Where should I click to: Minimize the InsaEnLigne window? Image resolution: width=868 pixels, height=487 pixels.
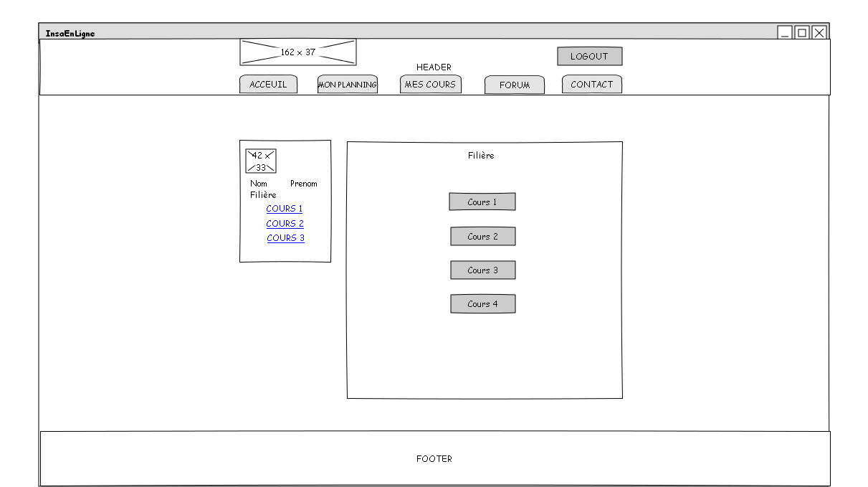pyautogui.click(x=785, y=32)
